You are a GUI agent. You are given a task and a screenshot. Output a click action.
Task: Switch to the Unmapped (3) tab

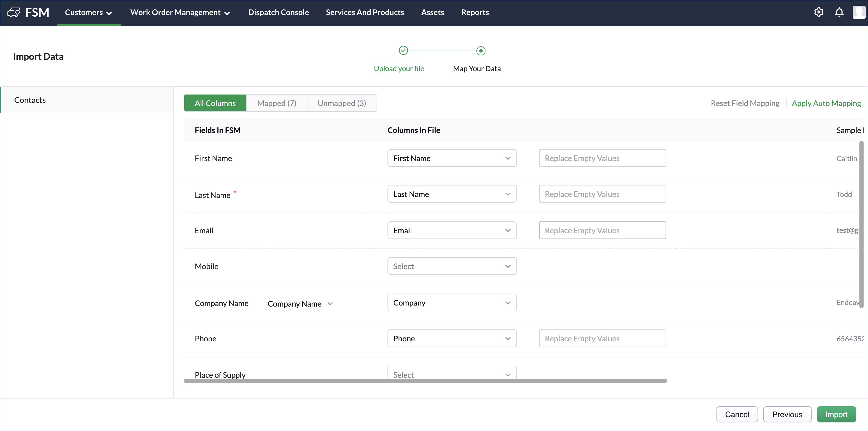pos(341,103)
